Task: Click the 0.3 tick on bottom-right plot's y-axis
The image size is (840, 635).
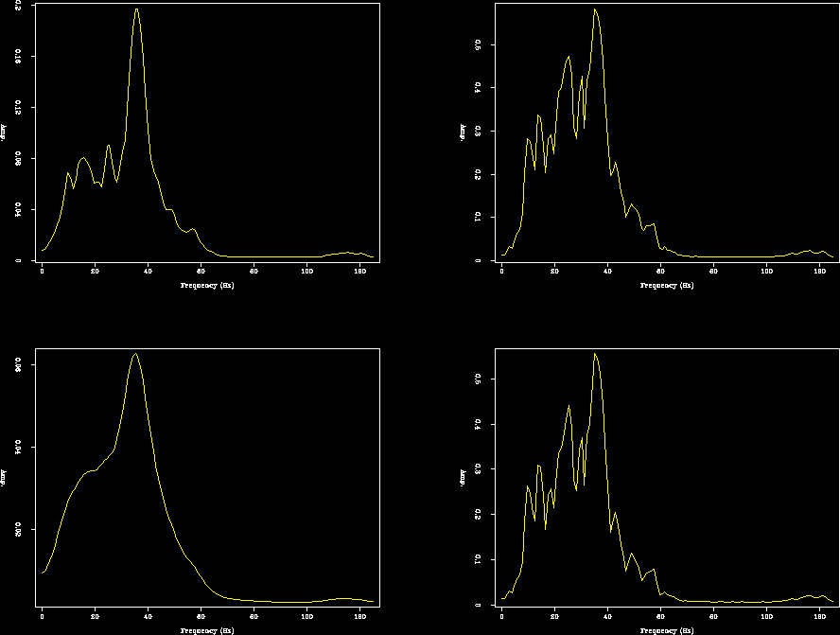Action: pyautogui.click(x=478, y=468)
